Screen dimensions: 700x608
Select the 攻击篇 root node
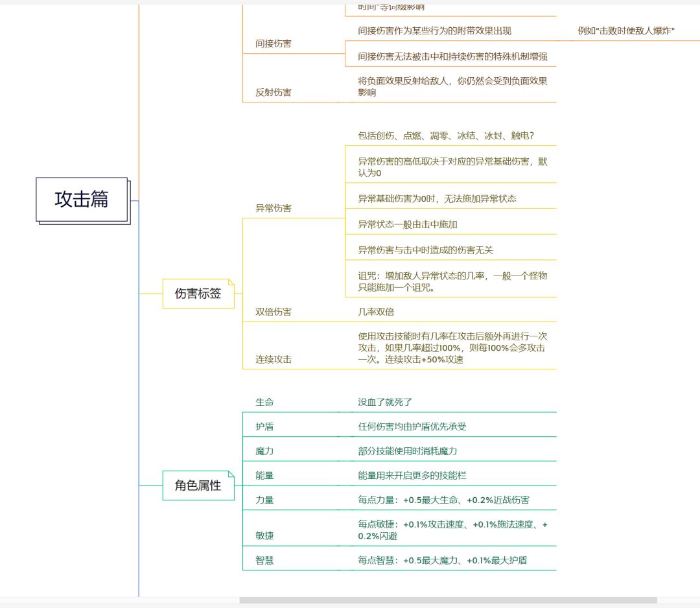82,200
